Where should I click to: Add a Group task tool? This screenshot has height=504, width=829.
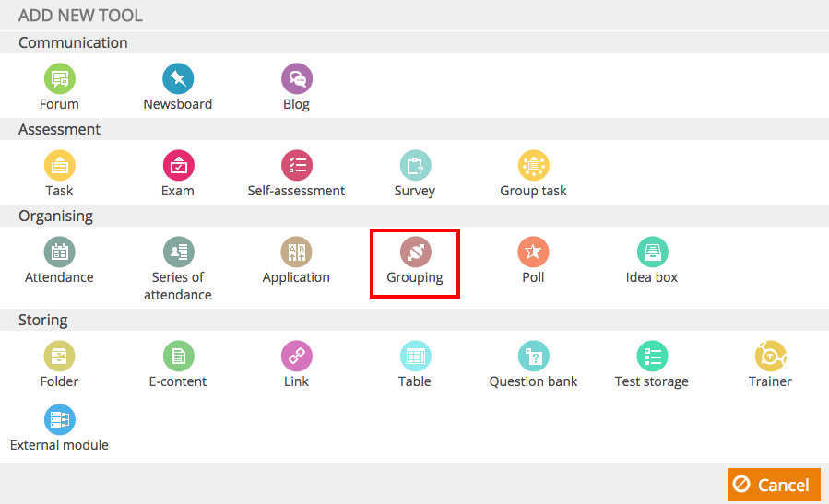(x=534, y=165)
